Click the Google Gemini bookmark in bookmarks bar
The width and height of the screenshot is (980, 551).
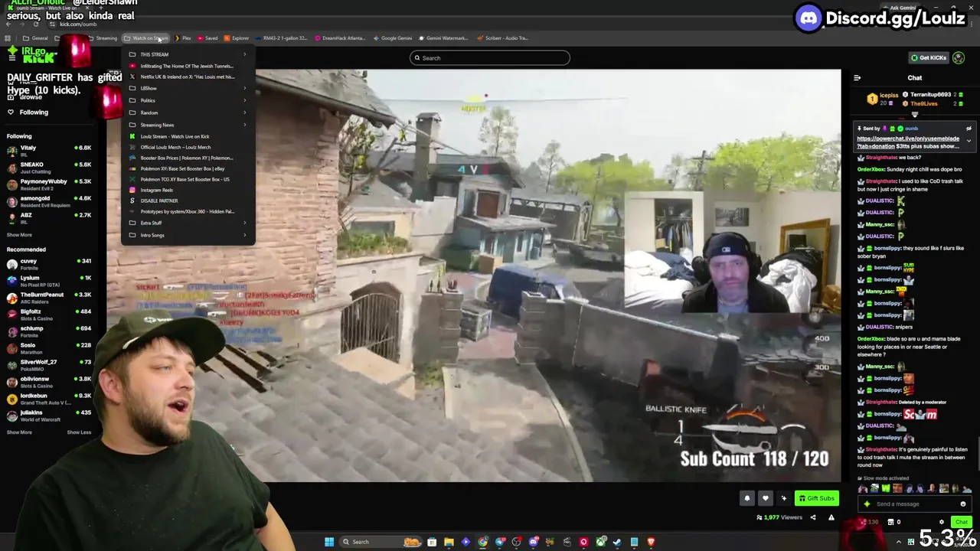[x=392, y=37]
